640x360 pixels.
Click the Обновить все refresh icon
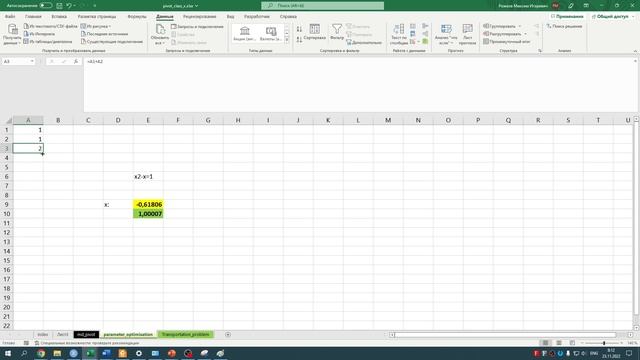[160, 29]
